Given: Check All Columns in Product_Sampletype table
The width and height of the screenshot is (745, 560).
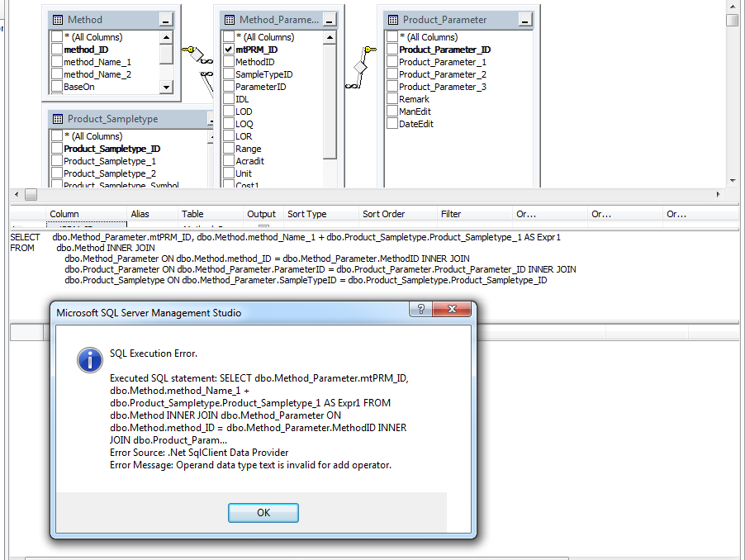Looking at the screenshot, I should 57,135.
